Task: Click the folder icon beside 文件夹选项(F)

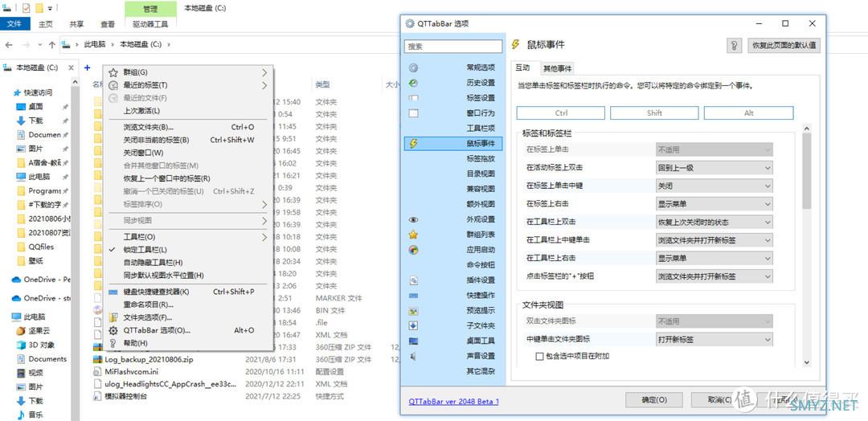Action: pos(113,317)
